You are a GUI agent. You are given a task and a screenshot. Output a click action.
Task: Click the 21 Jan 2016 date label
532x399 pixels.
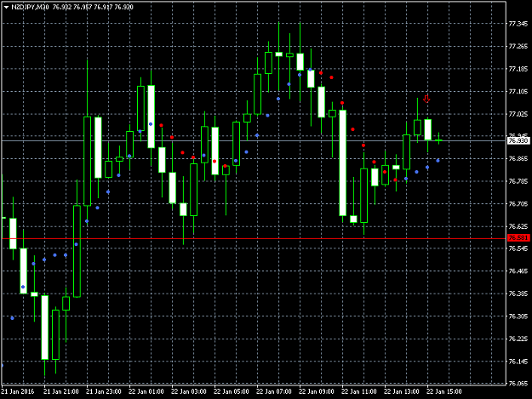click(x=18, y=391)
